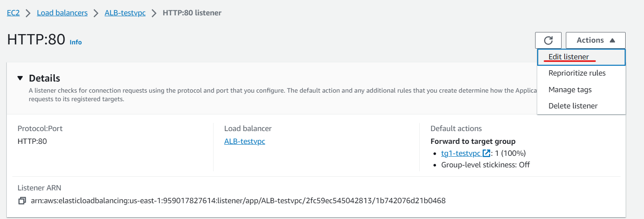The width and height of the screenshot is (644, 219).
Task: Click the refresh icon button beside Actions
Action: click(x=548, y=40)
